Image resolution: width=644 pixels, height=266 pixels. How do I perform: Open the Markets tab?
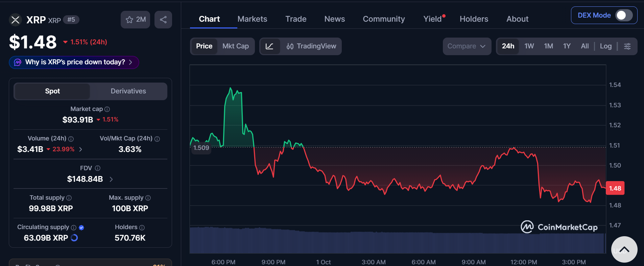coord(252,19)
